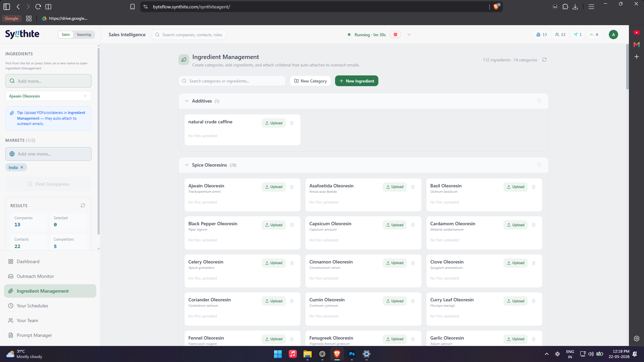Open Gmail in browser sidebar
The width and height of the screenshot is (644, 362).
click(637, 44)
